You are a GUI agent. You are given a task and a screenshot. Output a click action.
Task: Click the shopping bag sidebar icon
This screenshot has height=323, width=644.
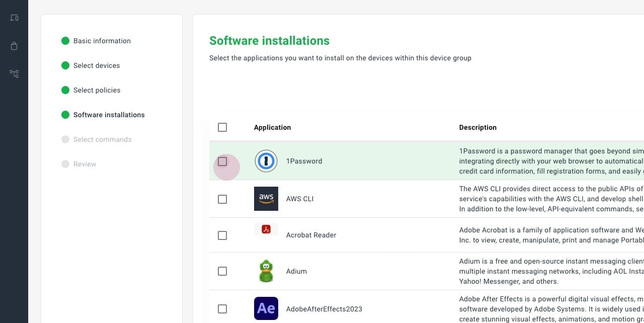14,46
